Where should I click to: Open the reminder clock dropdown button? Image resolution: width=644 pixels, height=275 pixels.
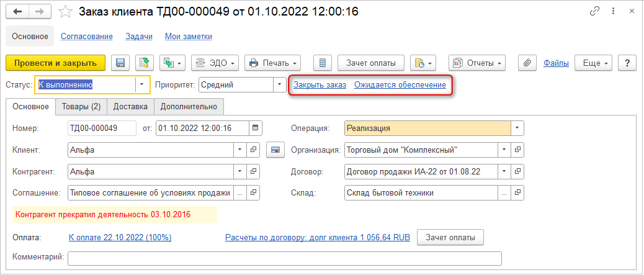pos(423,63)
